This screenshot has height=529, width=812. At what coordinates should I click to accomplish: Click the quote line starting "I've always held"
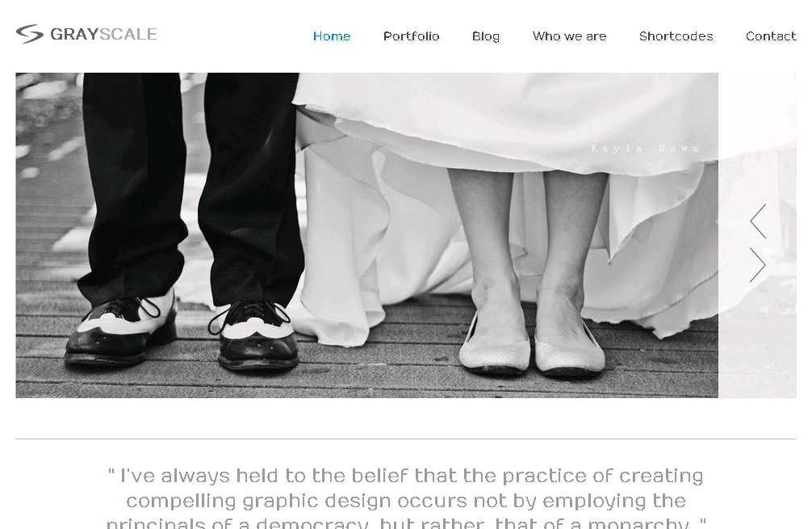point(405,476)
